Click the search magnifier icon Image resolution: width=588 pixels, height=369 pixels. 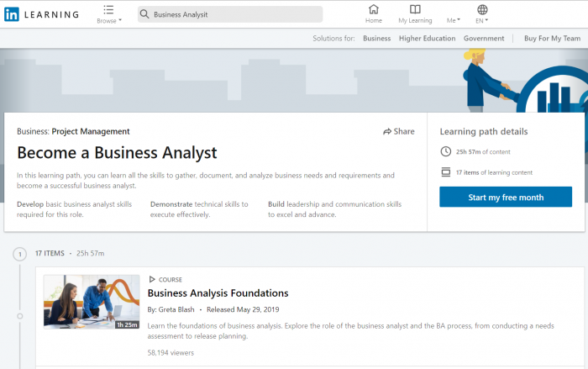point(144,14)
